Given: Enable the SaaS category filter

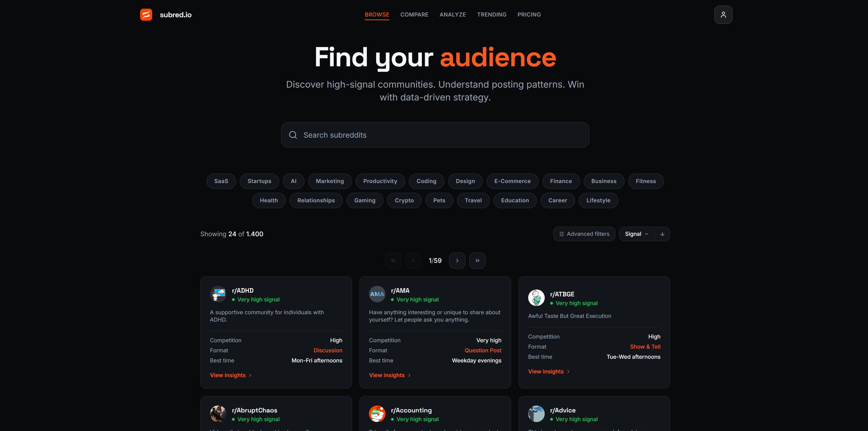Looking at the screenshot, I should pos(221,181).
